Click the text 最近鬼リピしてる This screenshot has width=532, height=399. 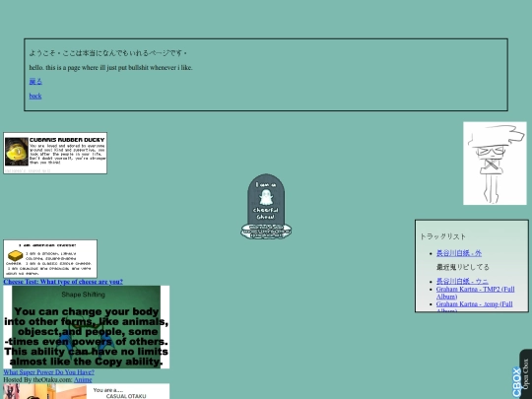(463, 267)
